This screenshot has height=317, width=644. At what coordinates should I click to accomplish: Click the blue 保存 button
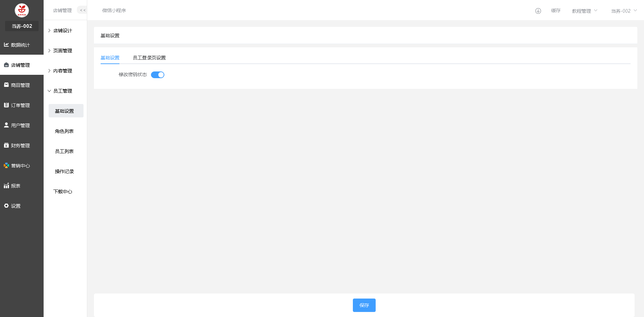[x=364, y=305]
